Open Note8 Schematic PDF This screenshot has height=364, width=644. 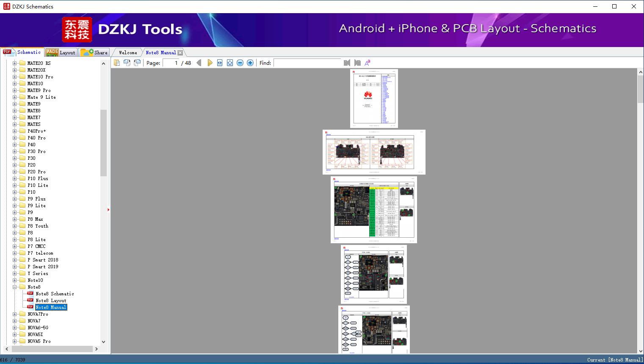point(54,294)
